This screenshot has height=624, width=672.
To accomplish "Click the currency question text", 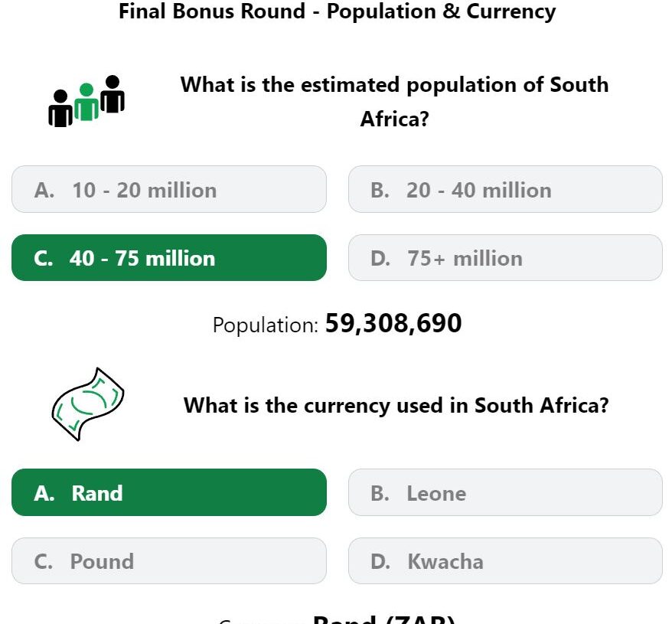I will [x=396, y=405].
